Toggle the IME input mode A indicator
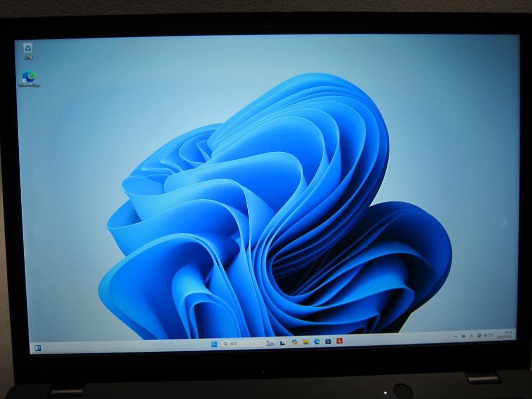The width and height of the screenshot is (532, 399). tap(471, 336)
